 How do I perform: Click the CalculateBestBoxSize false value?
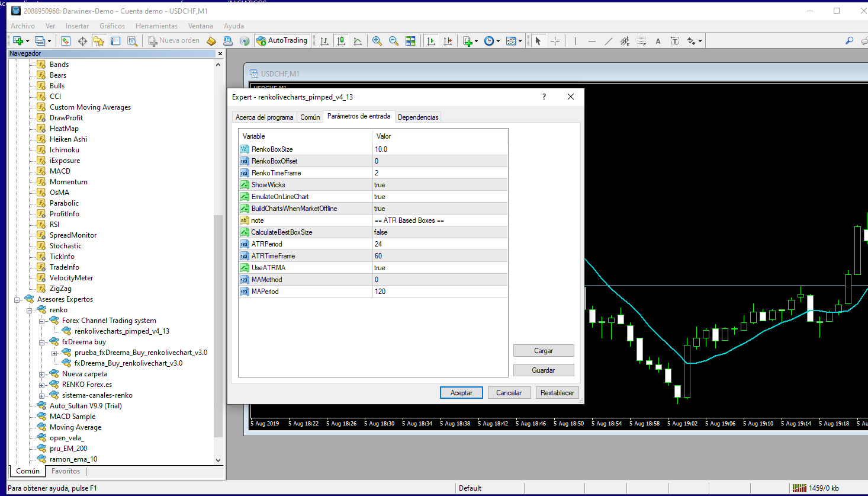(x=440, y=232)
